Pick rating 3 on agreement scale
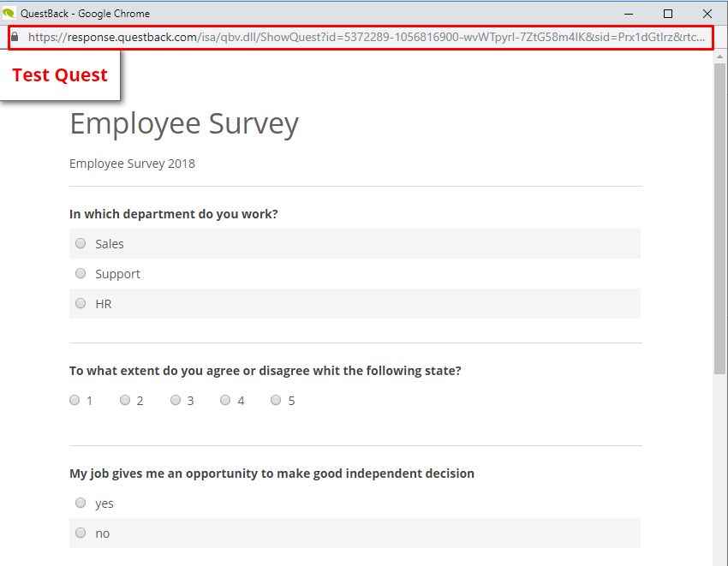Image resolution: width=728 pixels, height=566 pixels. pyautogui.click(x=176, y=400)
